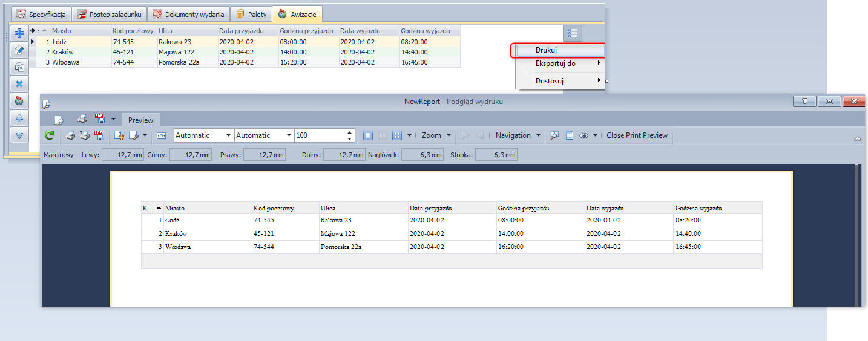Open the Eksportuj do submenu
868x341 pixels.
tap(556, 63)
